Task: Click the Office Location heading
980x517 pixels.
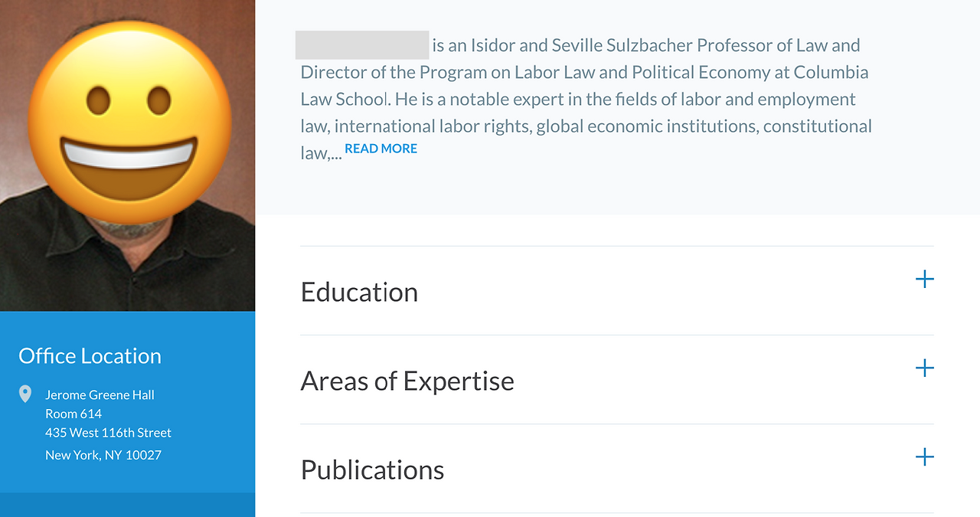Action: click(90, 356)
